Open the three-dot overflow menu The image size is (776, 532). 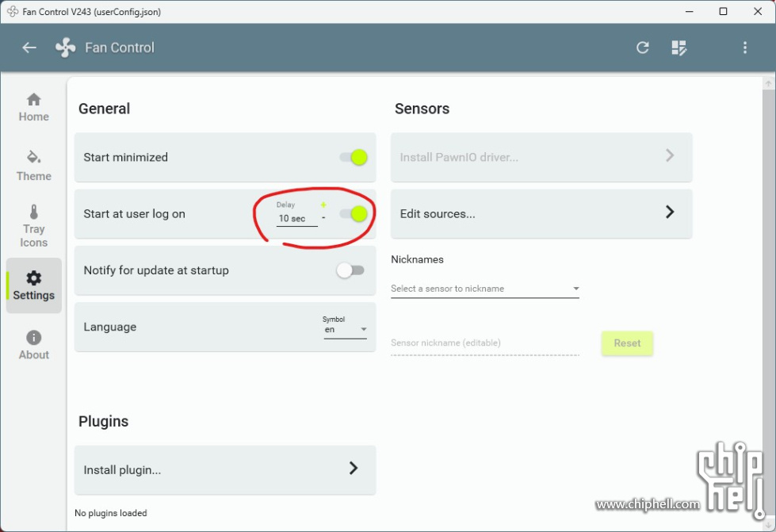745,48
